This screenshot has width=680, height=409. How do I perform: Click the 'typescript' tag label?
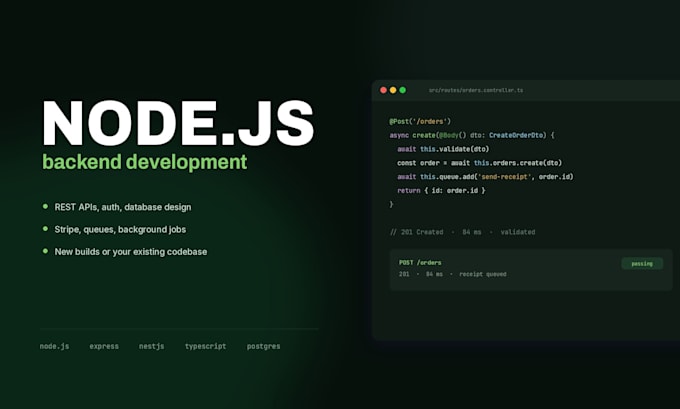coord(206,346)
